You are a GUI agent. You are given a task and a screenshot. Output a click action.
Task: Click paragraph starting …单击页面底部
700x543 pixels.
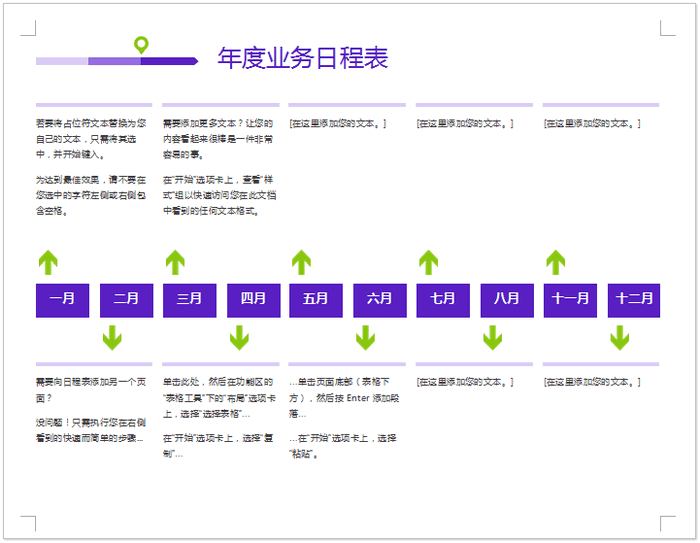(x=344, y=398)
